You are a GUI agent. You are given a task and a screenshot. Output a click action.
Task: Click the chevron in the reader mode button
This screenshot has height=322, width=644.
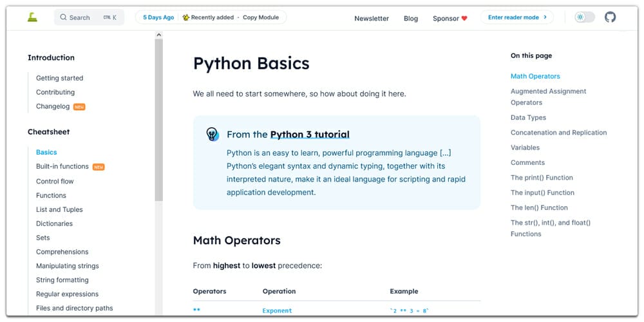coord(545,17)
